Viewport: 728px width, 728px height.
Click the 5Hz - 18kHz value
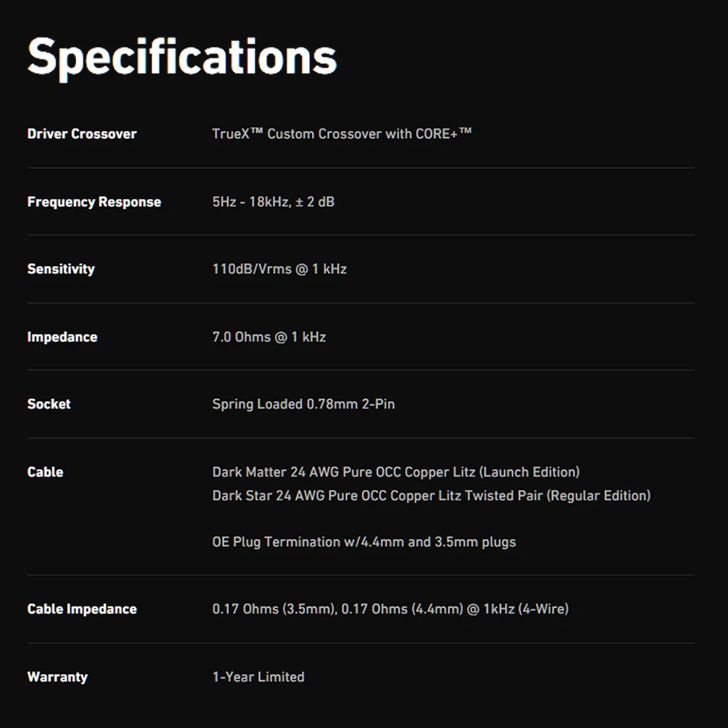273,202
